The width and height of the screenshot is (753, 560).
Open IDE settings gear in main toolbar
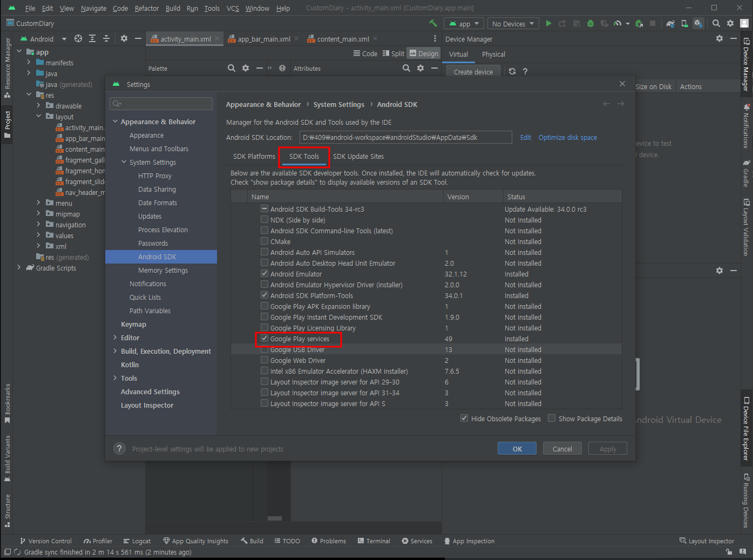[730, 23]
